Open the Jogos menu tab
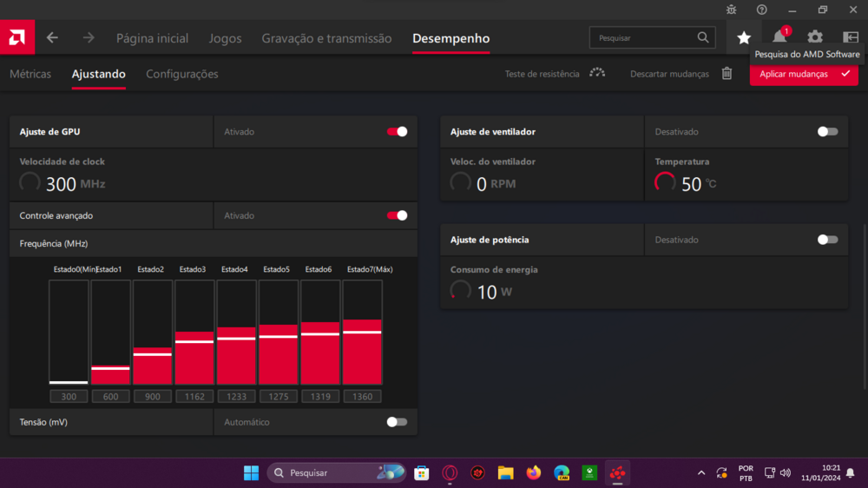The image size is (868, 488). (225, 38)
